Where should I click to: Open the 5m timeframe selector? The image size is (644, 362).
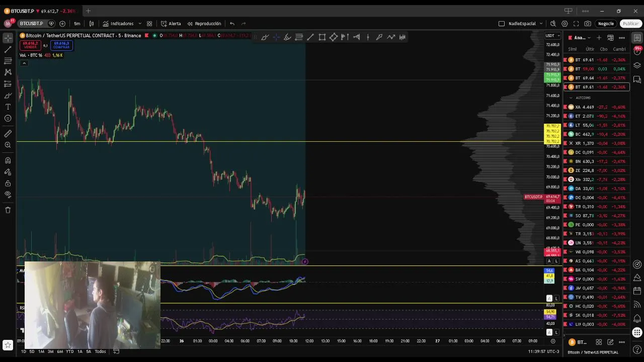click(77, 24)
